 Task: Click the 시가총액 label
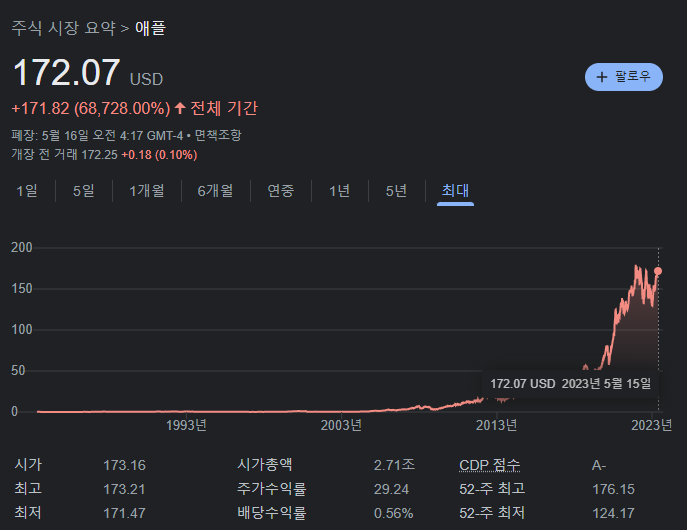(x=265, y=464)
